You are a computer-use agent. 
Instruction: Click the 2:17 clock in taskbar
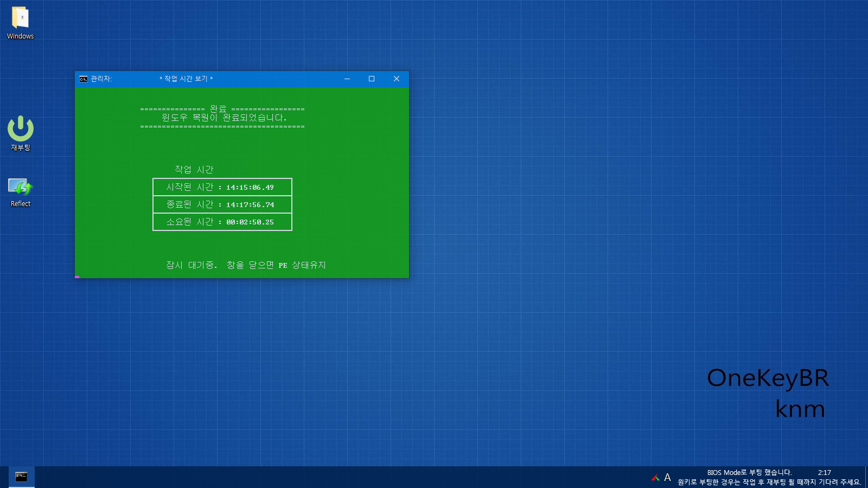click(825, 473)
